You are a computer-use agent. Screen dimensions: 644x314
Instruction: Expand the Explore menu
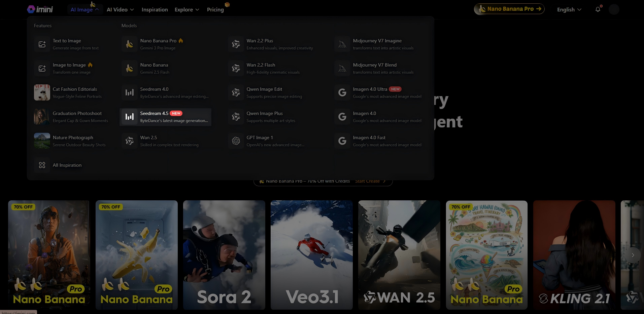tap(187, 10)
